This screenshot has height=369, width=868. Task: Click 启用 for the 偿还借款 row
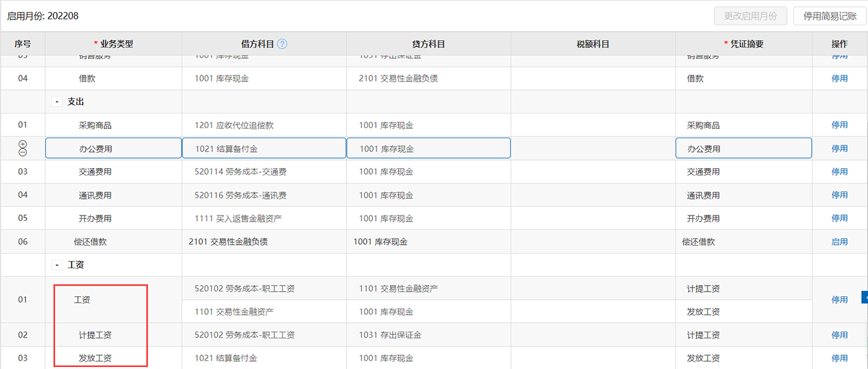pos(839,242)
